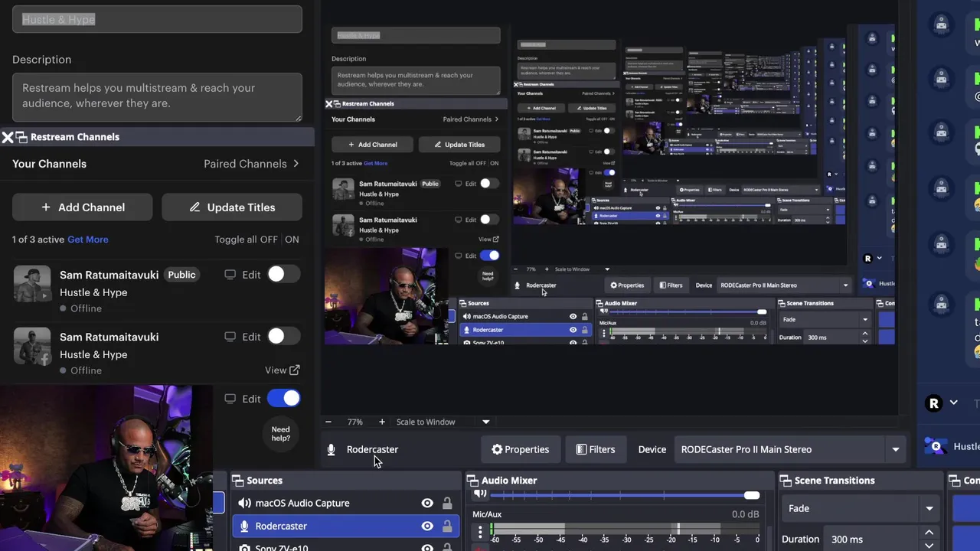Click the float icon on the Controls panel
980x551 pixels.
click(955, 481)
